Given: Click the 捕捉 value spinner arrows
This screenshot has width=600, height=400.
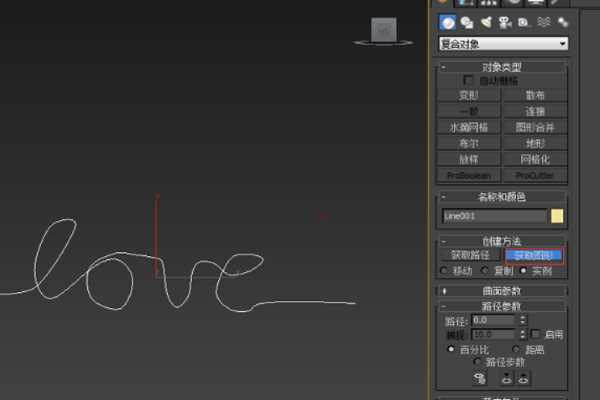Looking at the screenshot, I should [x=523, y=334].
